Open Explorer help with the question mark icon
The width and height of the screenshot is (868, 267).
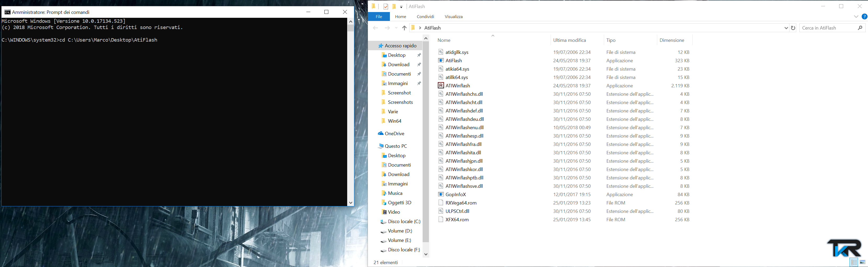[864, 16]
